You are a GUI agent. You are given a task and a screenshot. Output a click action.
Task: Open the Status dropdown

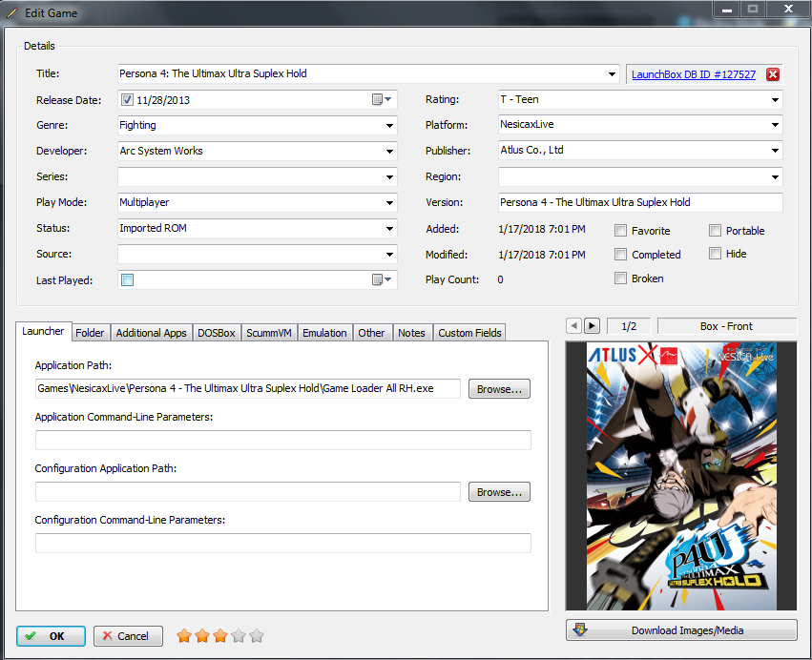(x=389, y=228)
